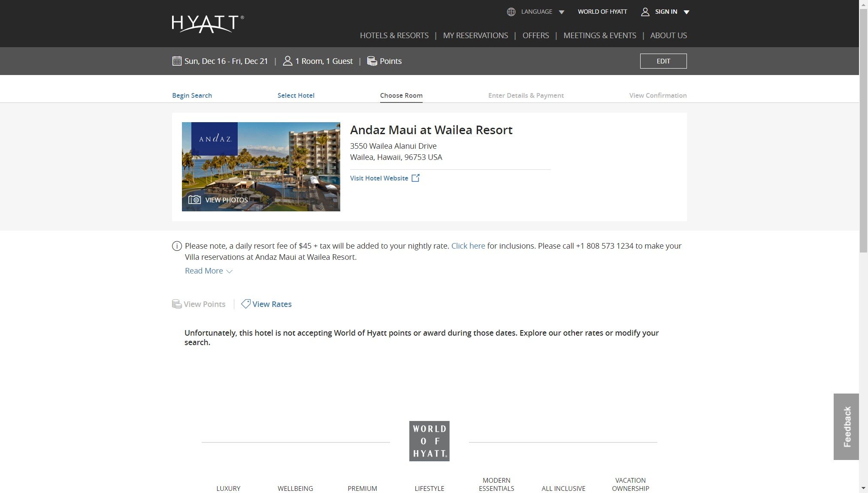Select the Choose Room step

(x=401, y=95)
